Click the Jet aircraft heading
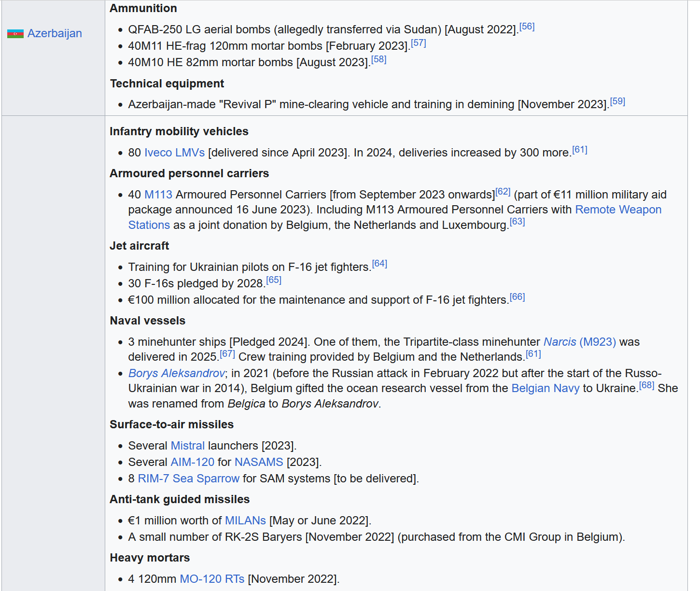This screenshot has height=591, width=700. [140, 246]
